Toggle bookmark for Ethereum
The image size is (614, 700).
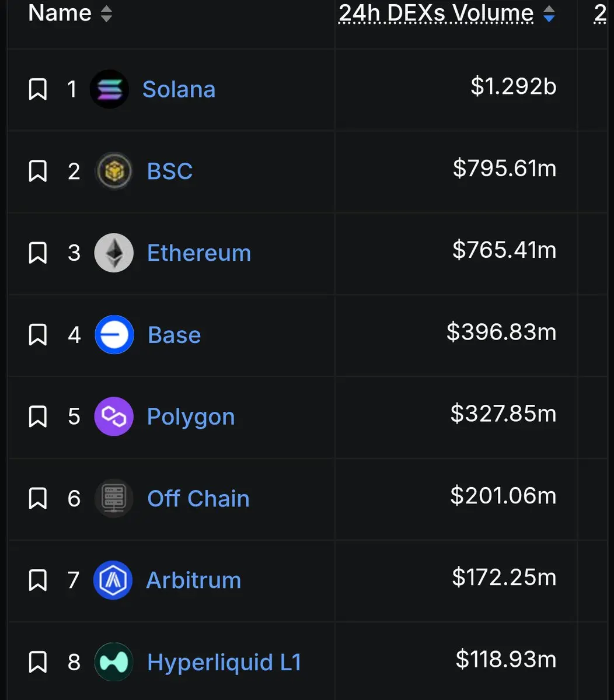pyautogui.click(x=38, y=253)
